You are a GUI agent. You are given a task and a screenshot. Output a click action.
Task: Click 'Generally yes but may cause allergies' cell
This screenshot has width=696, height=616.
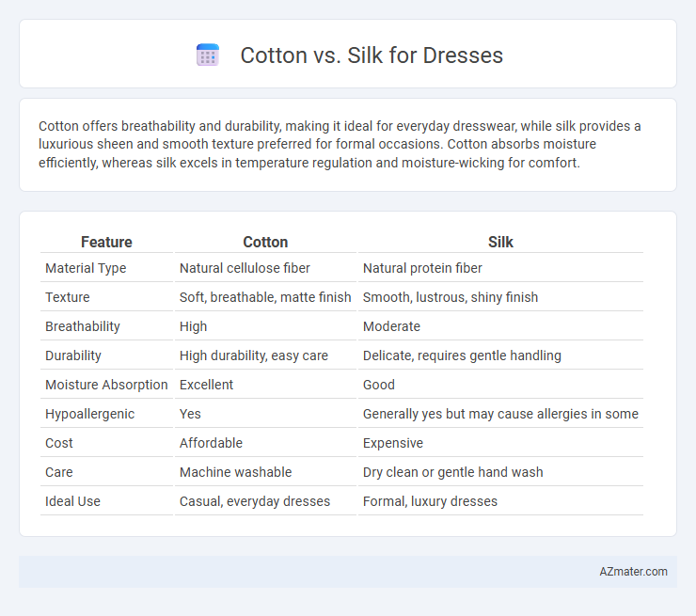pos(500,414)
